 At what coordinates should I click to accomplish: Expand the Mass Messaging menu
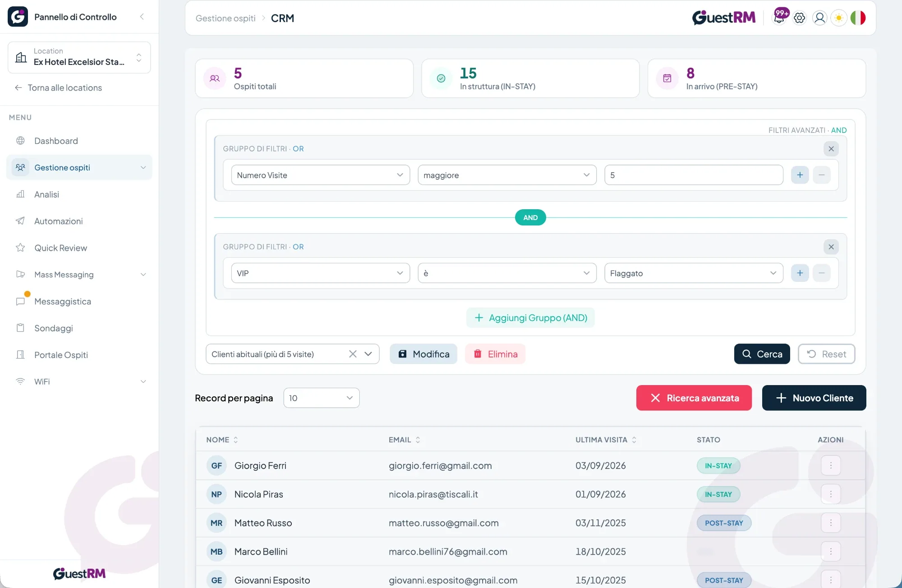point(79,274)
